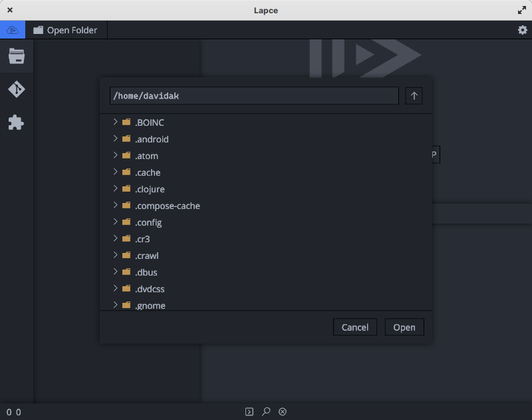This screenshot has height=420, width=532.
Task: Open the remote connection icon in sidebar
Action: coord(13,29)
